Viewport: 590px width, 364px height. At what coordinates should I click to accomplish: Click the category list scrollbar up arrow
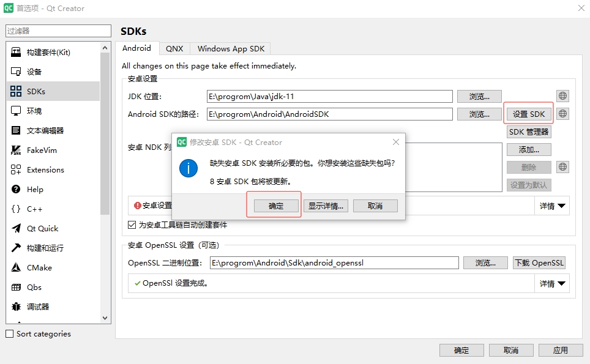tap(105, 47)
